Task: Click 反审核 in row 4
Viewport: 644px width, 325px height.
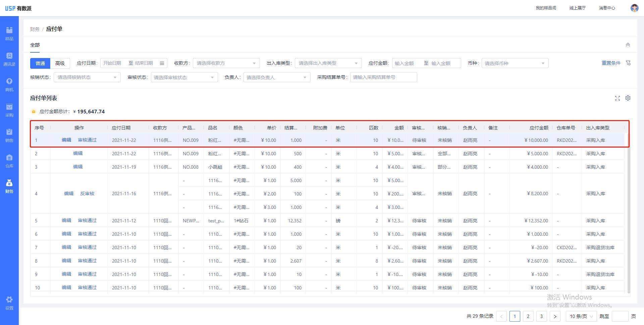Action: [x=87, y=194]
